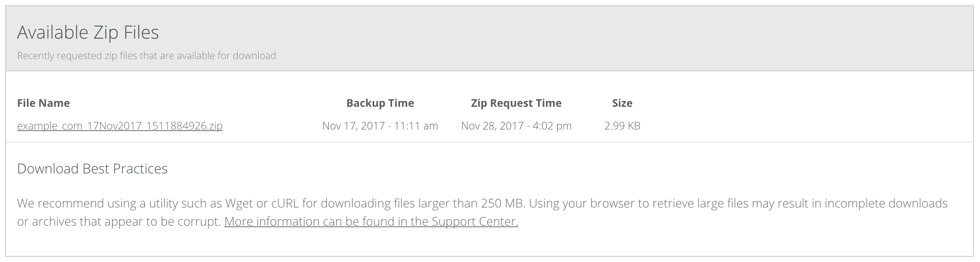The width and height of the screenshot is (980, 262).
Task: Click the Available Zip Files heading
Action: click(88, 32)
